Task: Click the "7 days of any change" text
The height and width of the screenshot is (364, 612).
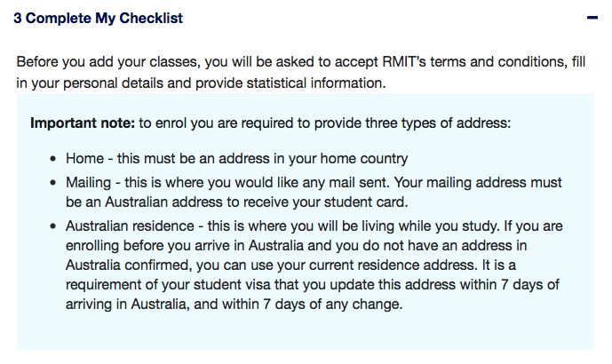Action: tap(332, 304)
